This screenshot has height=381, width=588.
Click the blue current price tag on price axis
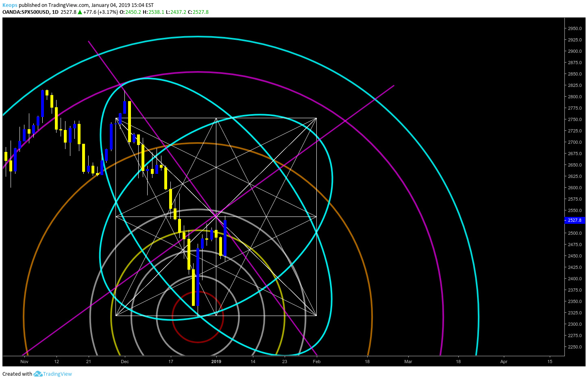click(x=575, y=220)
